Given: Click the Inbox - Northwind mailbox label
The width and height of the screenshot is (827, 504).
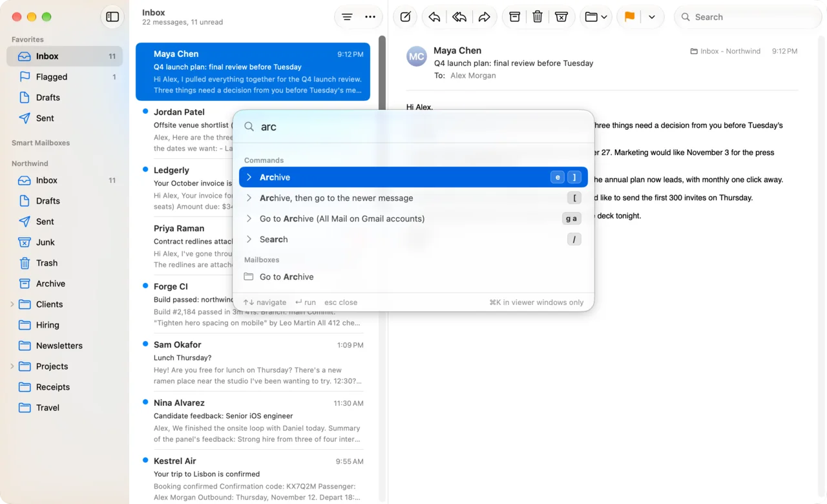Looking at the screenshot, I should (725, 51).
